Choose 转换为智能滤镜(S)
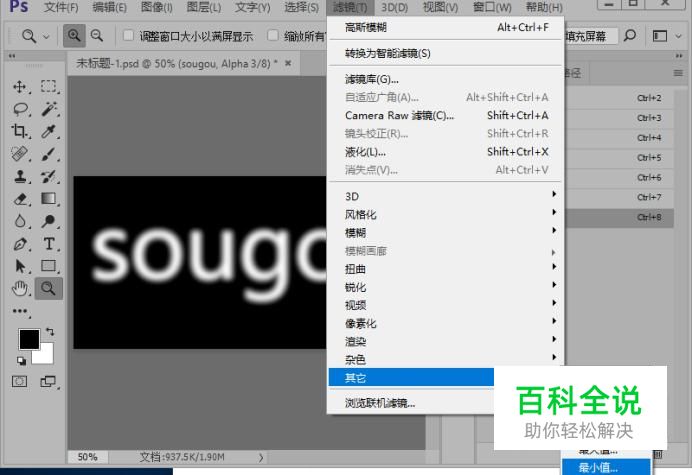Viewport: 692px width, 475px height. [x=445, y=53]
